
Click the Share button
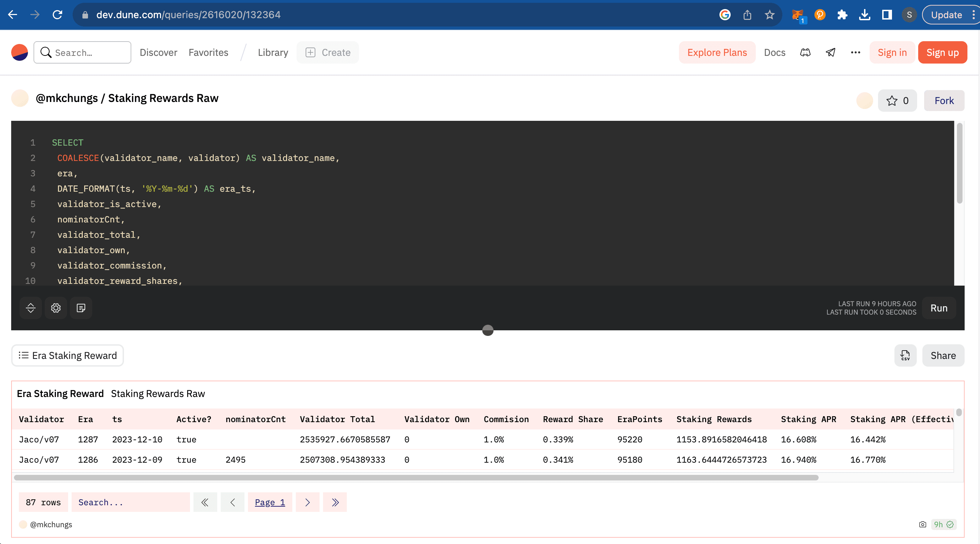[x=943, y=355]
